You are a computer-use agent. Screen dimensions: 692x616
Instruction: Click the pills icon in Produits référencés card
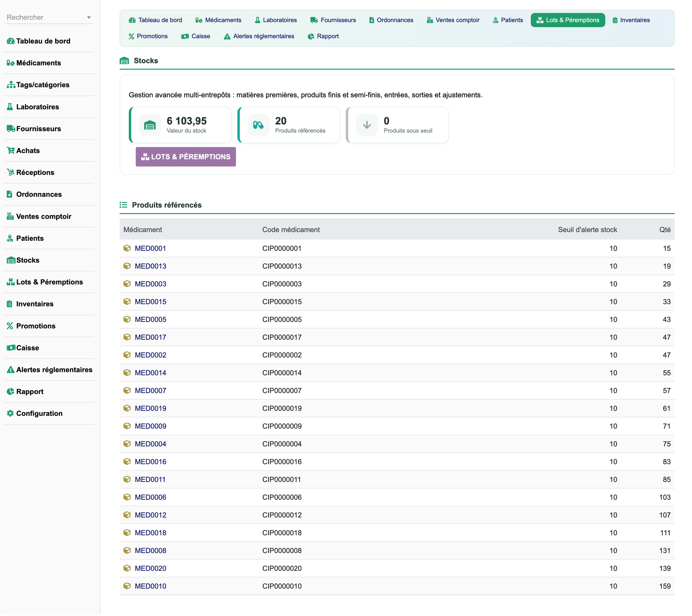258,125
